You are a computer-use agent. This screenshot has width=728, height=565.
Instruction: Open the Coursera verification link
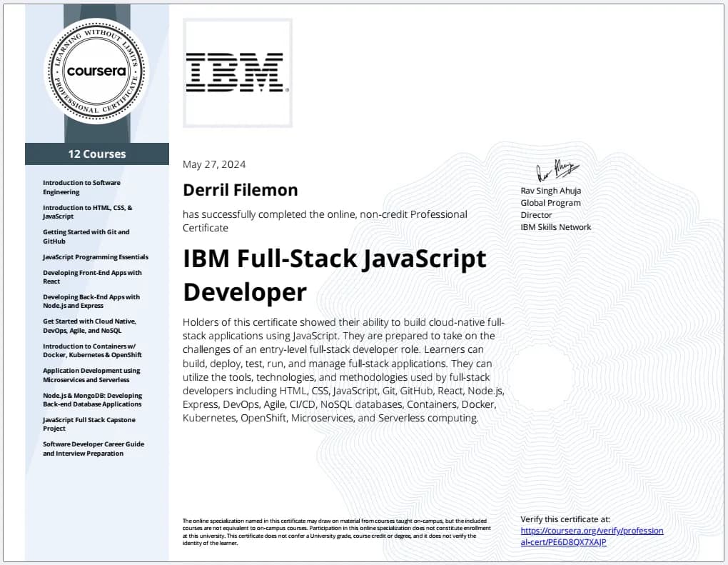pos(592,536)
